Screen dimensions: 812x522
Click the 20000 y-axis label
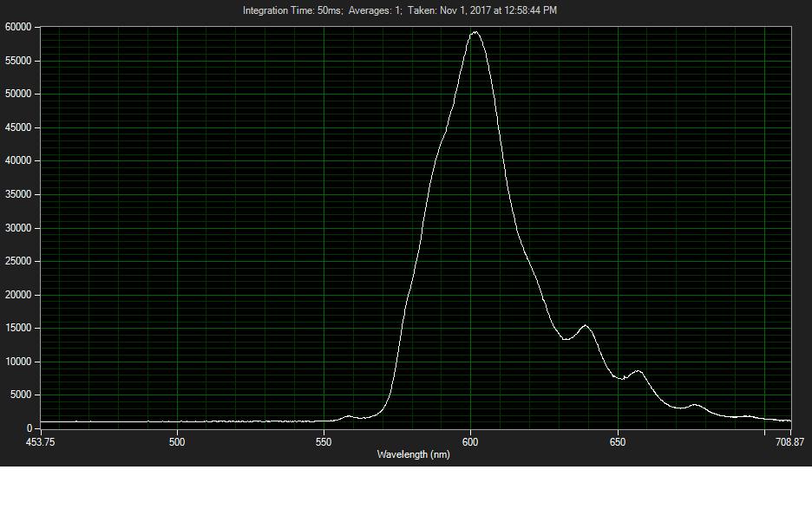(18, 295)
